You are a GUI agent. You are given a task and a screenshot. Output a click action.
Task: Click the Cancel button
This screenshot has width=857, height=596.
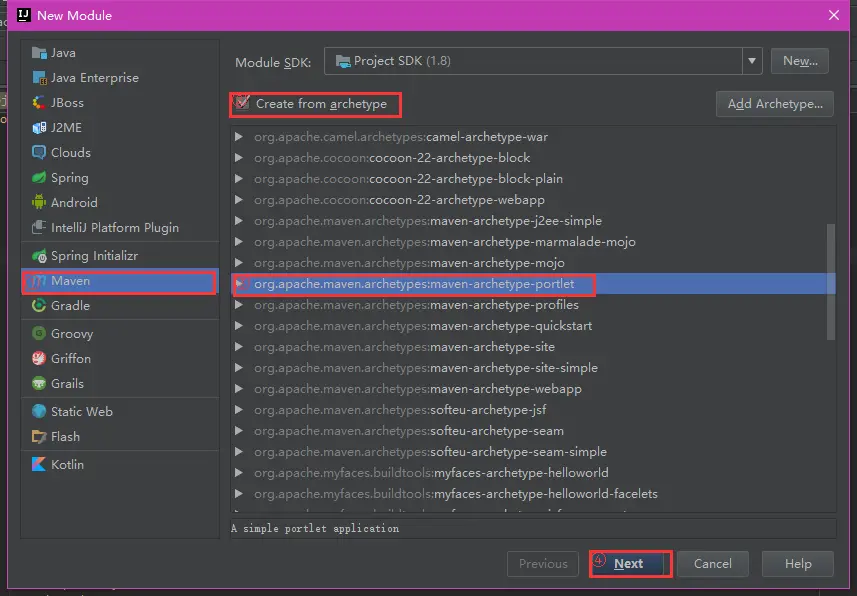pos(712,564)
